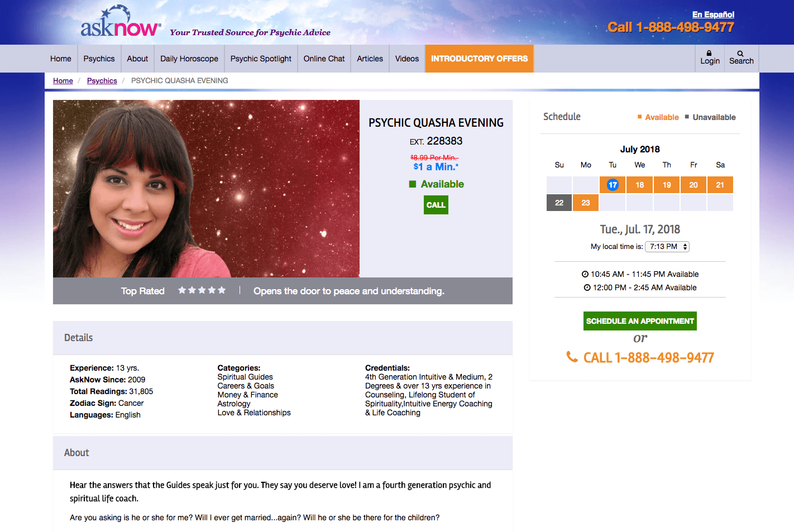Select July 23 on the calendar
The width and height of the screenshot is (794, 532).
click(586, 203)
